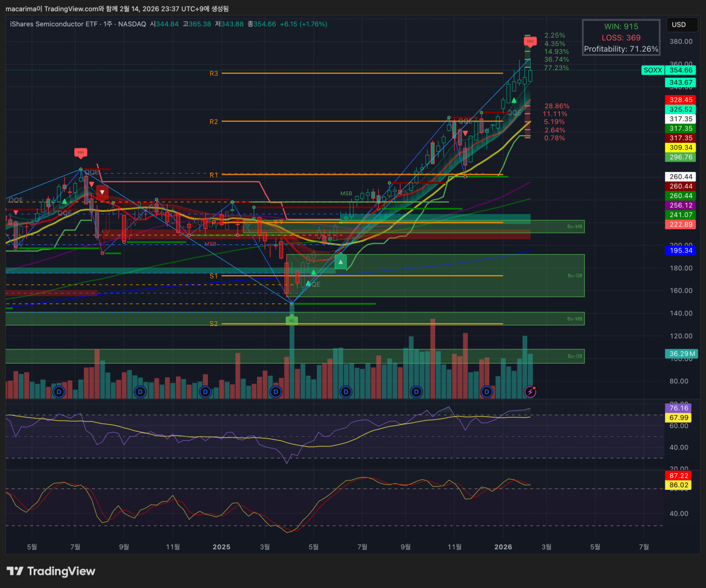Image resolution: width=706 pixels, height=588 pixels.
Task: Click the purple 76.16 RSI value label
Action: (x=678, y=408)
